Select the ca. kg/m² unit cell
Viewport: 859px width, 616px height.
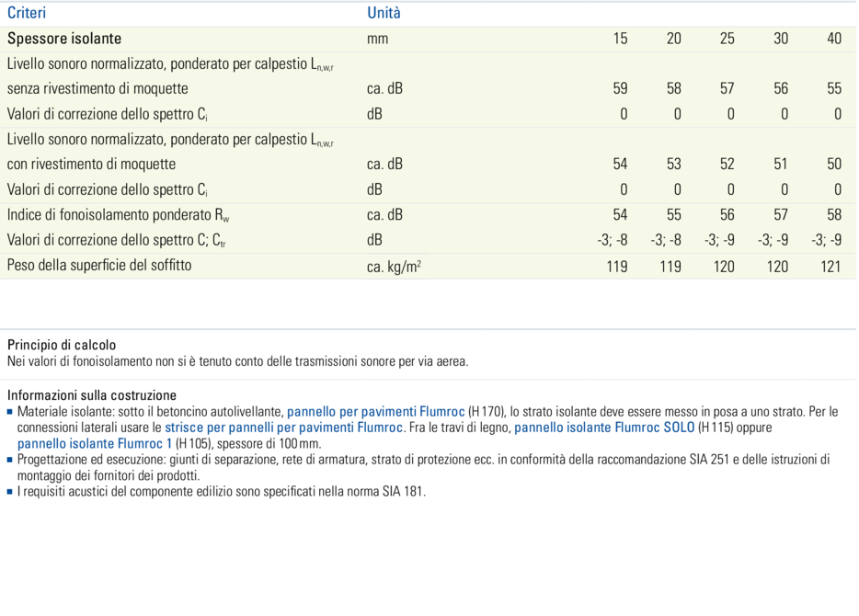[394, 267]
